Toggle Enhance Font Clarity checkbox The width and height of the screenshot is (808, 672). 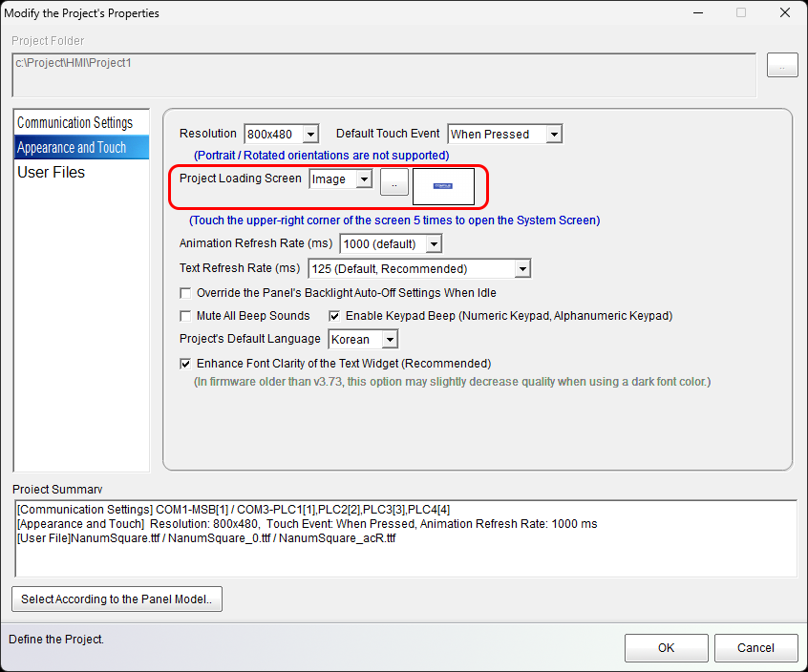click(x=186, y=364)
